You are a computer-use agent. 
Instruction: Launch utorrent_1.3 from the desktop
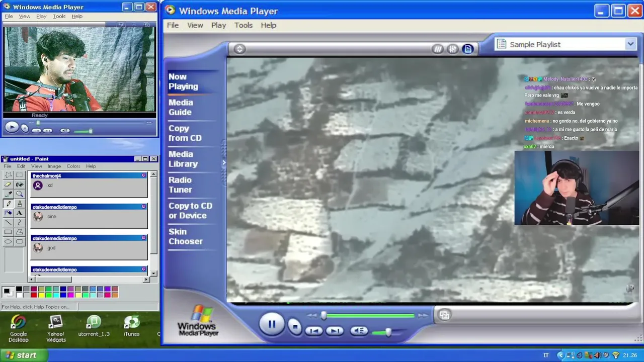pyautogui.click(x=94, y=326)
